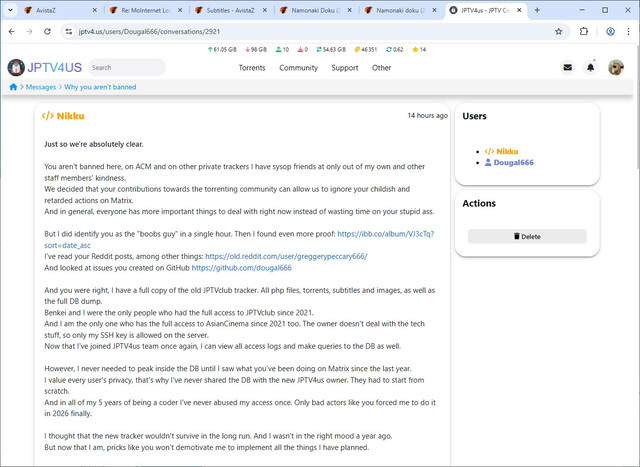Open the Chrome three-dot menu
Image resolution: width=640 pixels, height=467 pixels.
coord(628,31)
